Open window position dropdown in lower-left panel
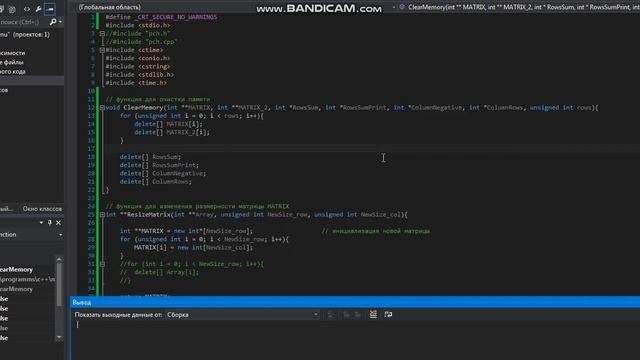 coord(41,223)
